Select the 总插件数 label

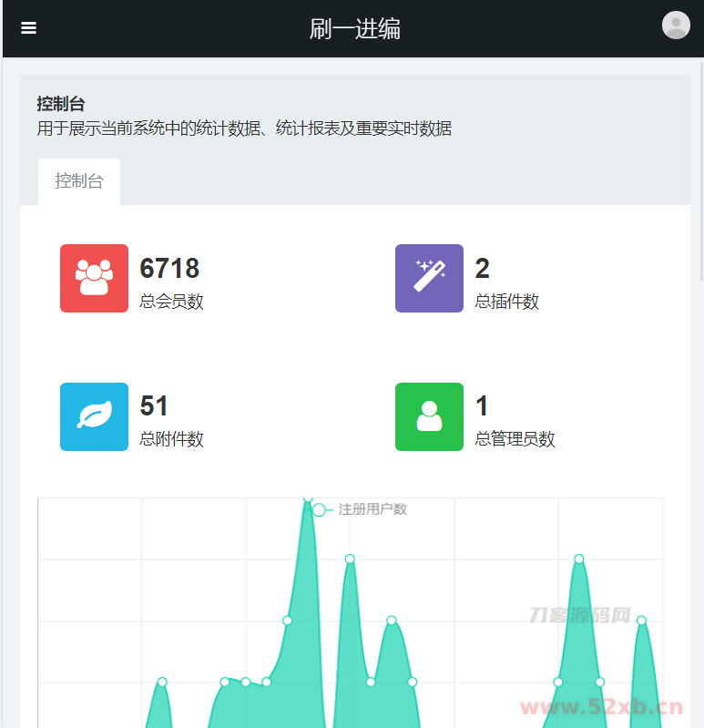tap(506, 302)
